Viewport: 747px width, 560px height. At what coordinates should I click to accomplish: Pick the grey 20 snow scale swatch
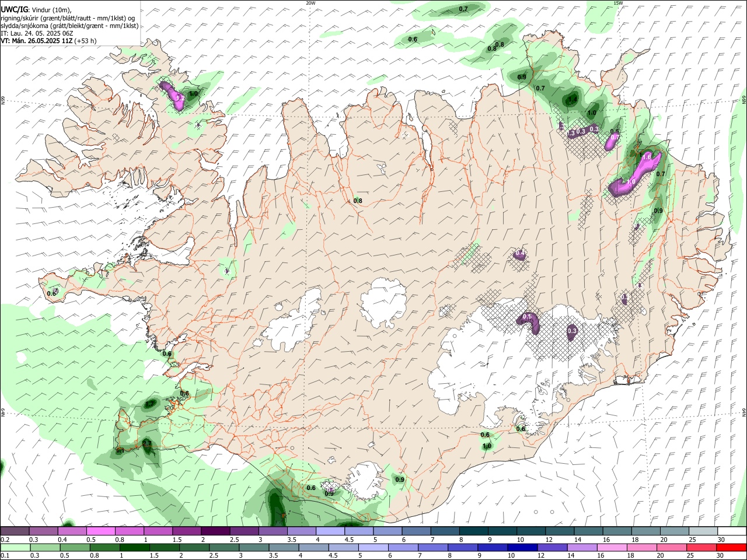tap(675, 531)
